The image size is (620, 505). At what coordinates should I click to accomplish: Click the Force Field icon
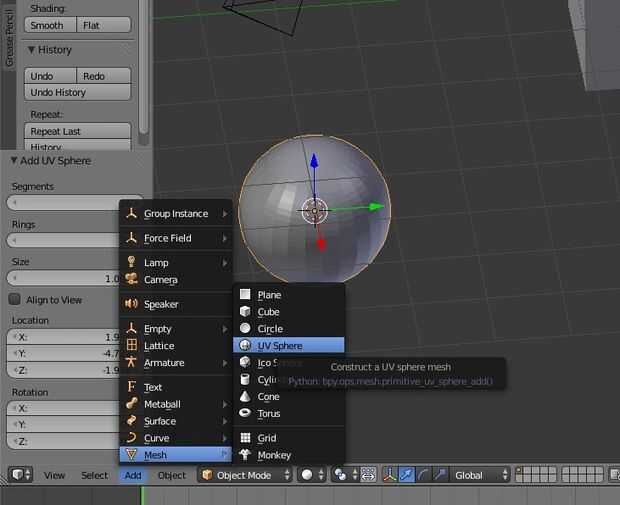[132, 238]
